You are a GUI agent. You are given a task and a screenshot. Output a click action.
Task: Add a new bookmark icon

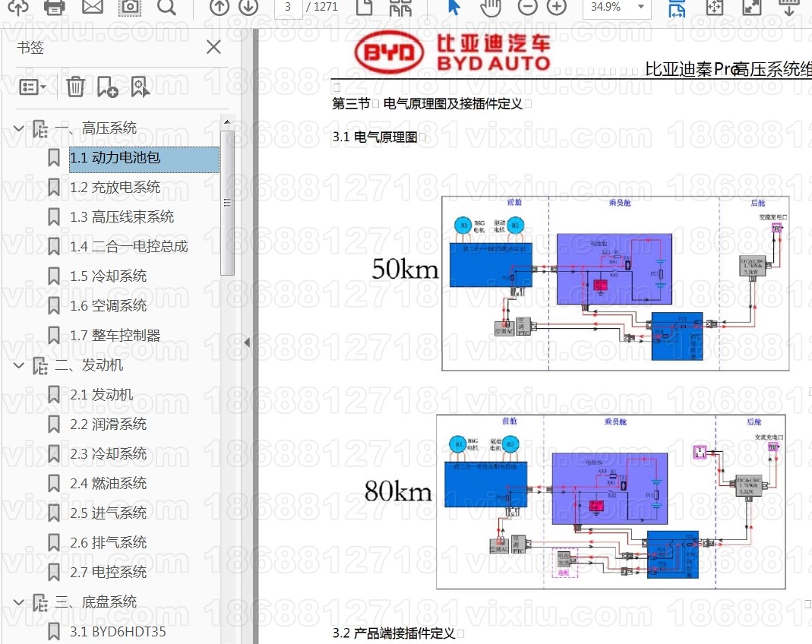(107, 87)
